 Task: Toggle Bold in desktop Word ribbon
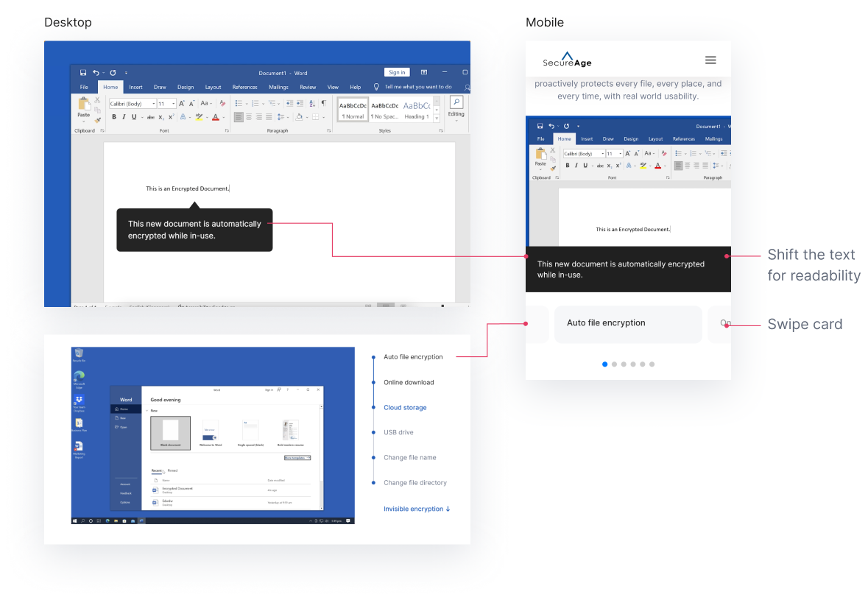point(114,117)
